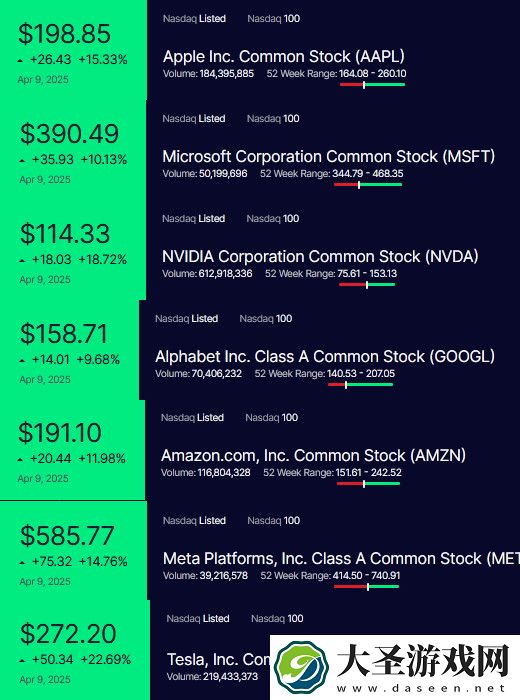Open Apple Inc. Common Stock (AAPL) title

pos(284,56)
